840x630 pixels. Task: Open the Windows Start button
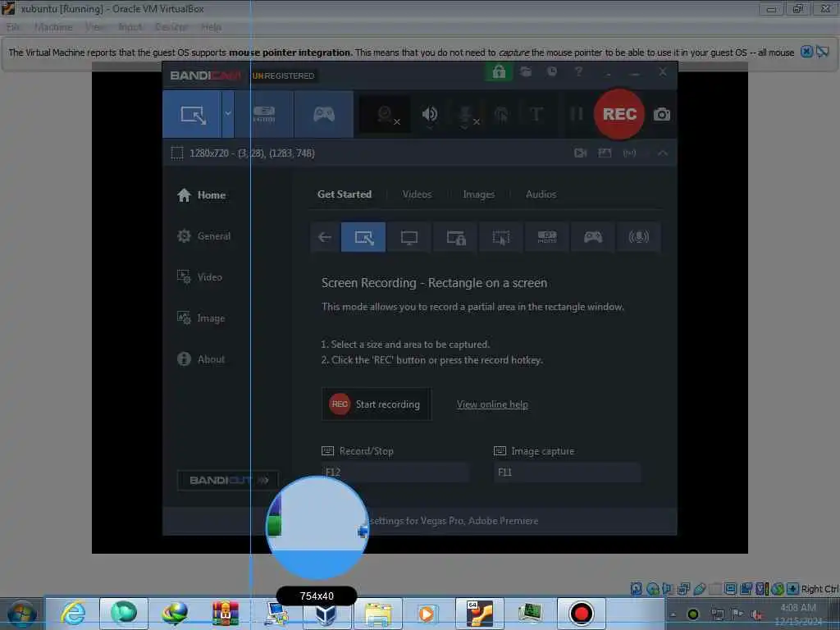(x=21, y=614)
